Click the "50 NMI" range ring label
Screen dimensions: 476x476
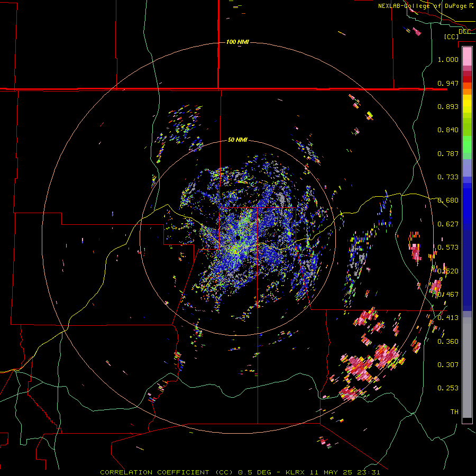237,140
